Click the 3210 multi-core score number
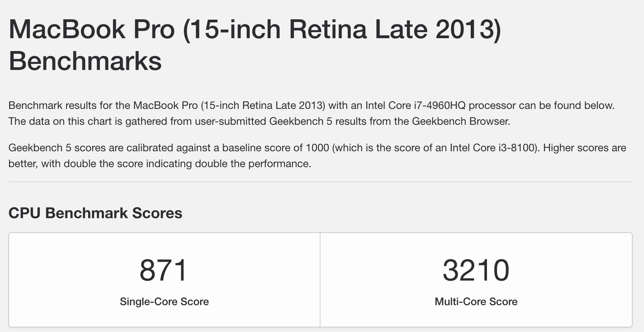 (476, 270)
